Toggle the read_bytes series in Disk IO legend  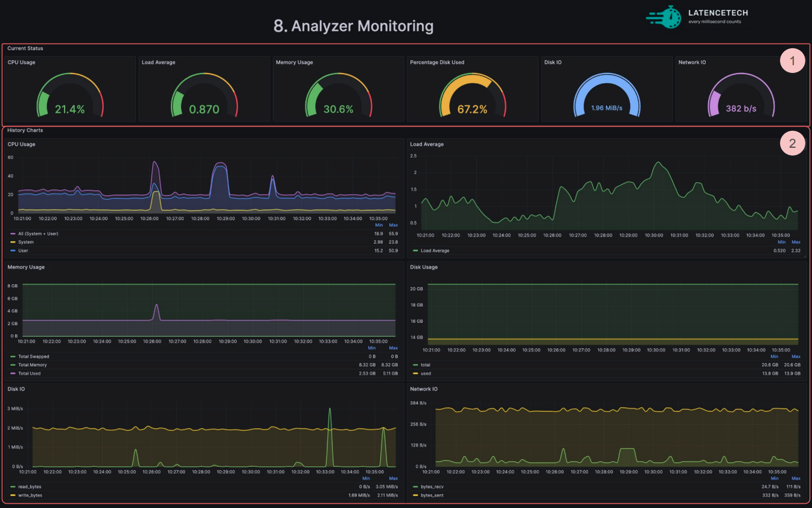pyautogui.click(x=29, y=486)
